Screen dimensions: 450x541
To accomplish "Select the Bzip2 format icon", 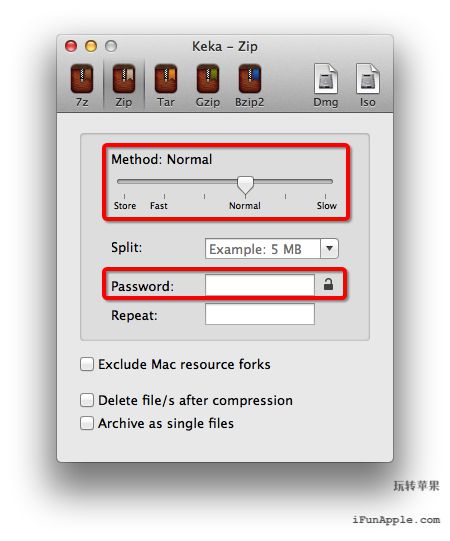I will (250, 86).
